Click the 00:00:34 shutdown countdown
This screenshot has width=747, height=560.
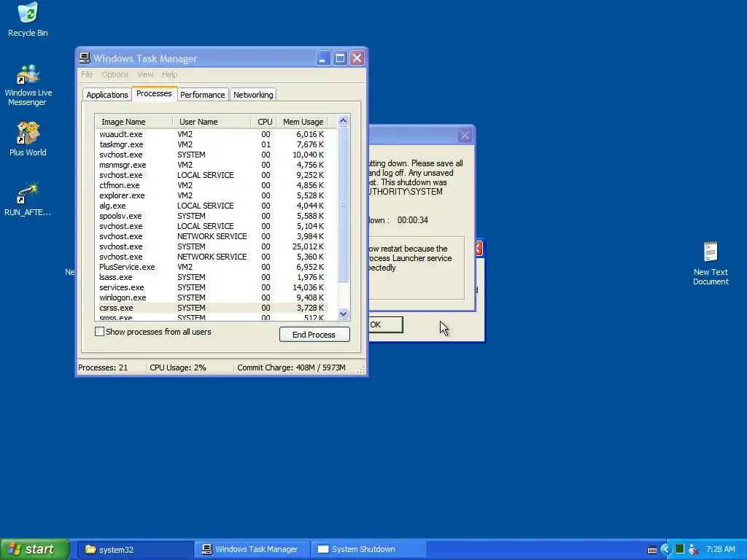pyautogui.click(x=413, y=220)
